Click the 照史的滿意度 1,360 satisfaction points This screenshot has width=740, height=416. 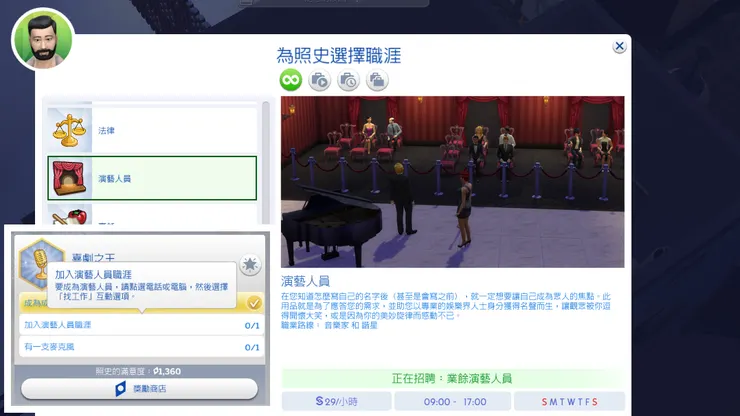pyautogui.click(x=138, y=371)
